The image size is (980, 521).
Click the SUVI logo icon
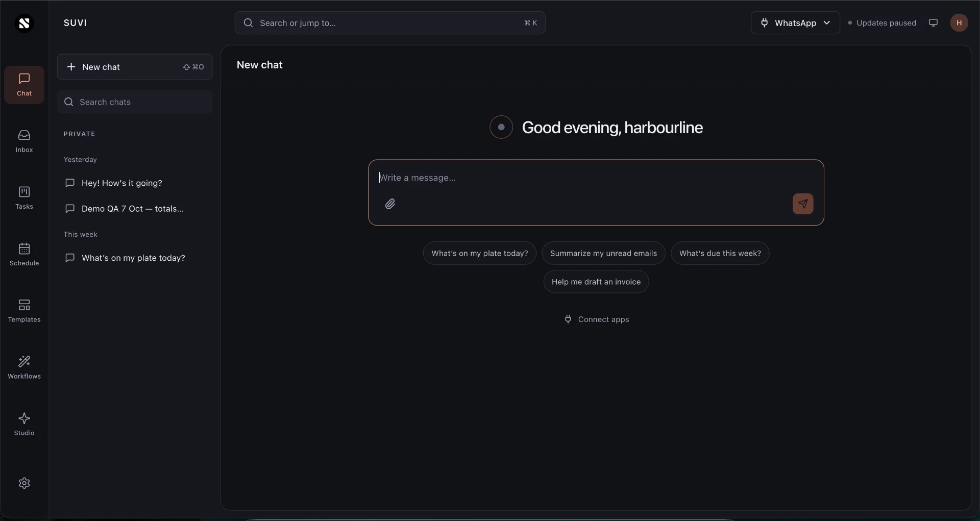(x=24, y=23)
